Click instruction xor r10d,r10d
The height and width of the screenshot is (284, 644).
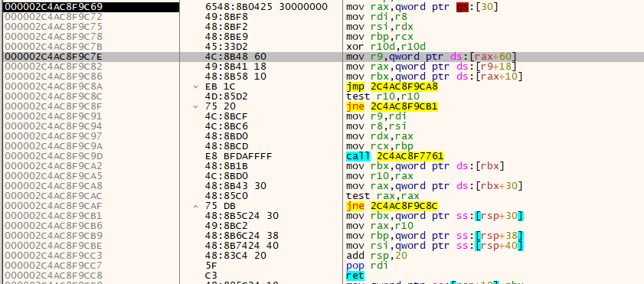[x=386, y=47]
